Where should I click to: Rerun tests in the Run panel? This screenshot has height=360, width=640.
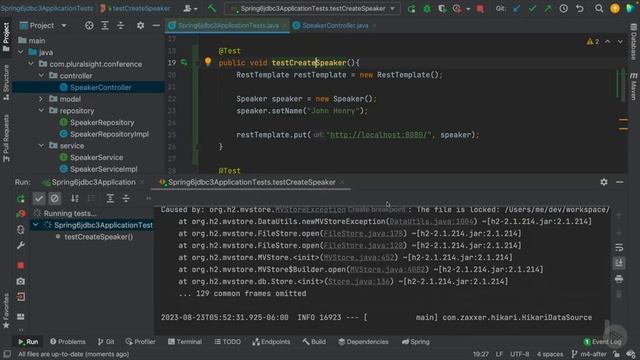pyautogui.click(x=21, y=199)
